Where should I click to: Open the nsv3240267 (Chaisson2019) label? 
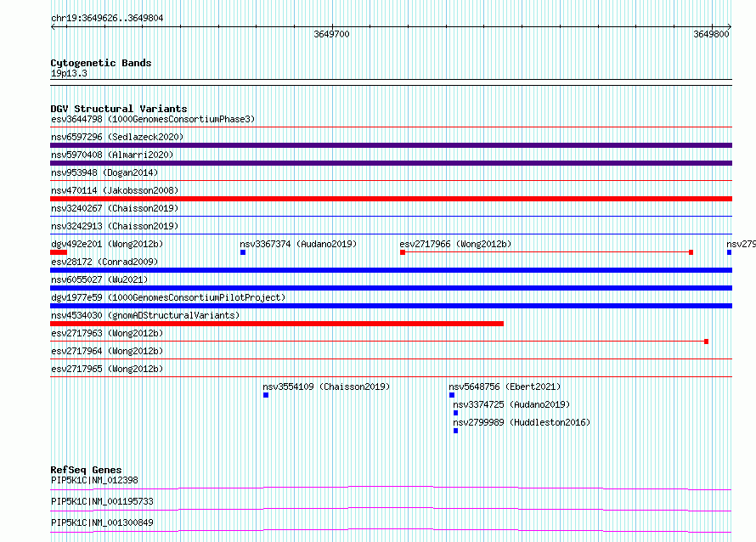(x=115, y=208)
